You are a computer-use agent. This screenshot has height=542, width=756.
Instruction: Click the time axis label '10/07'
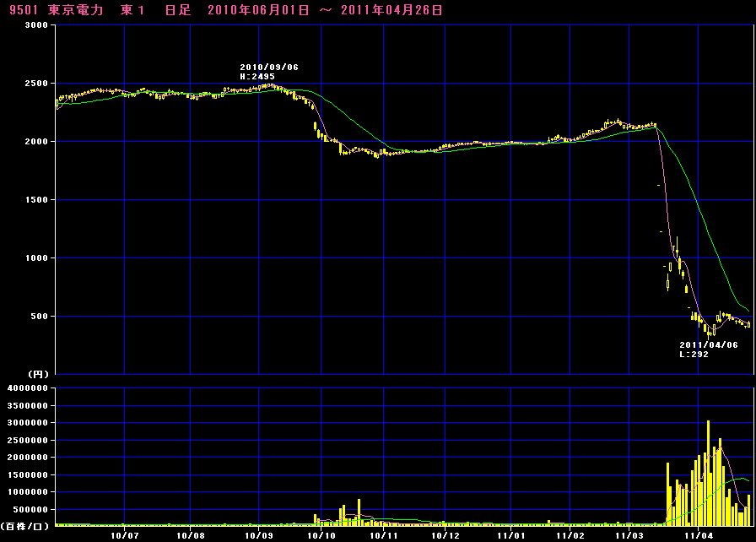click(x=125, y=536)
